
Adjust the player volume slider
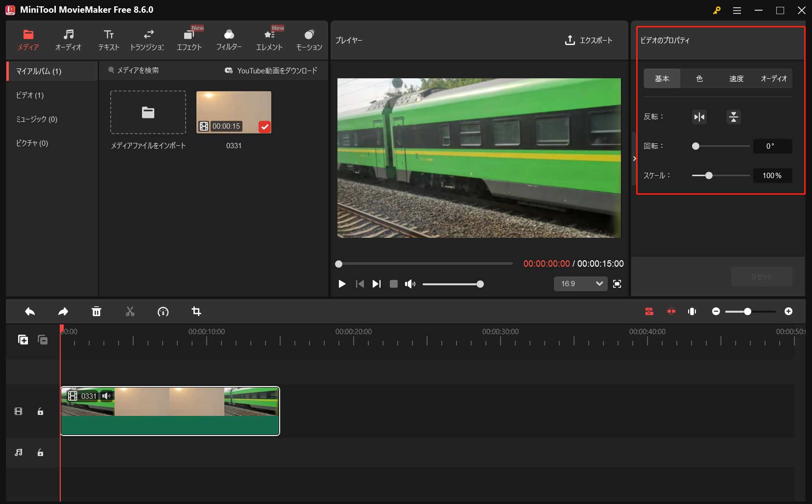tap(453, 284)
